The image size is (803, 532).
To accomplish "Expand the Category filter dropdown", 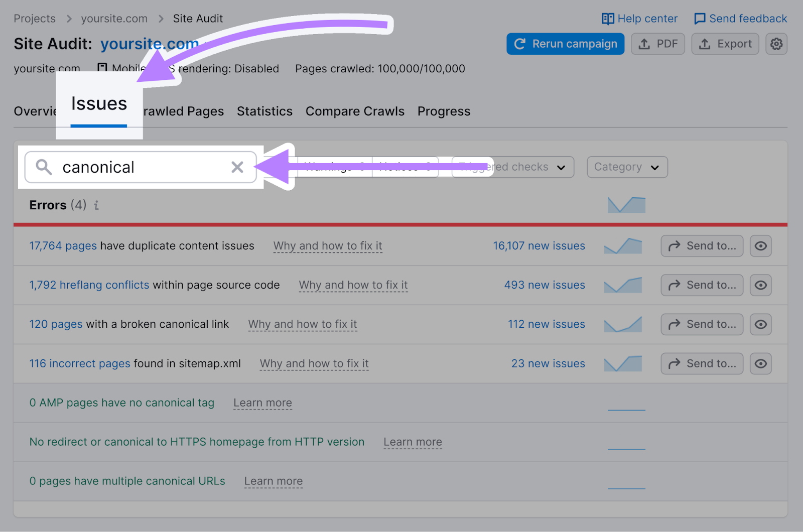I will (x=627, y=167).
